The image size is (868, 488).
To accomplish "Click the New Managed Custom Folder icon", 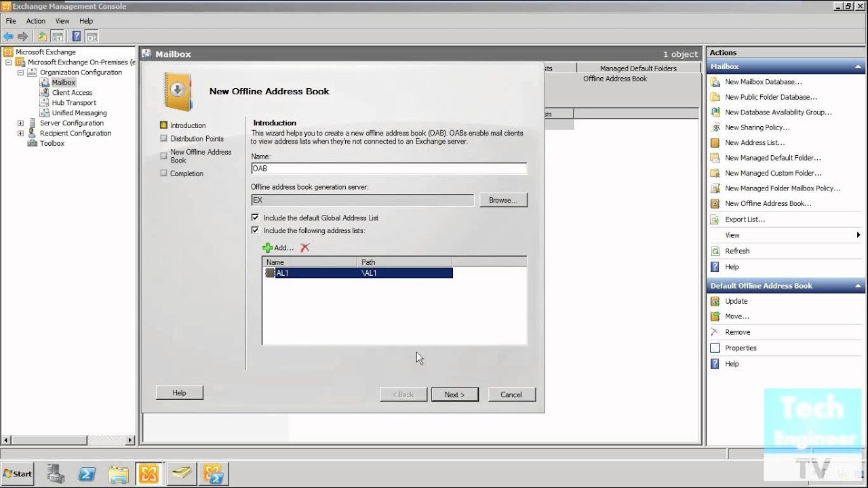I will (x=715, y=174).
